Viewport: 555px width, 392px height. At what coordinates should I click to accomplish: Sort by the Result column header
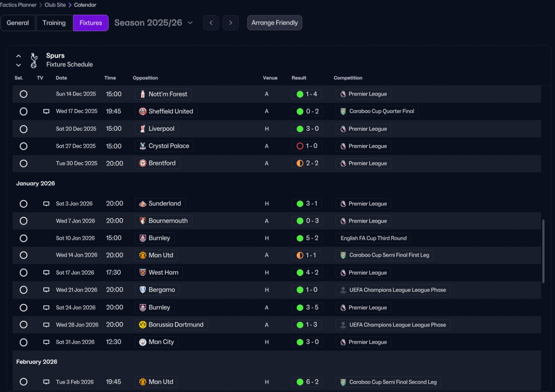299,78
